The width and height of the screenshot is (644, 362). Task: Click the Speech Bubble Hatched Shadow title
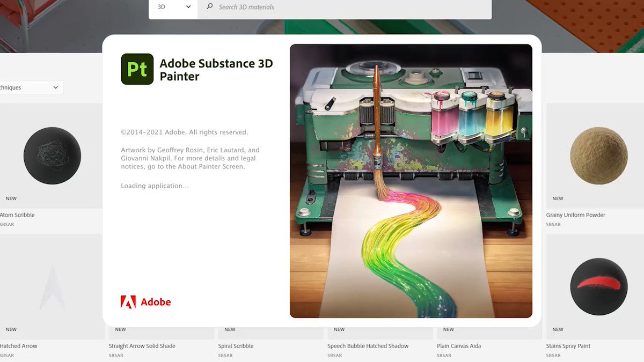(x=368, y=346)
